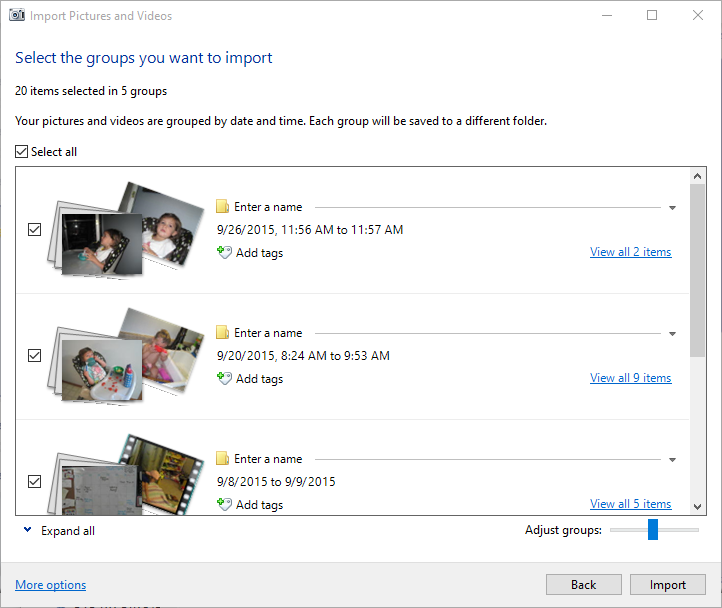Click the camera icon in the title bar

point(17,15)
